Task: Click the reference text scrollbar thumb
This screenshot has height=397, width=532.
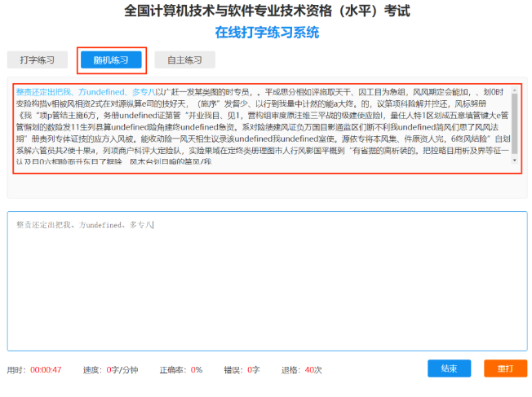Action: [514, 122]
